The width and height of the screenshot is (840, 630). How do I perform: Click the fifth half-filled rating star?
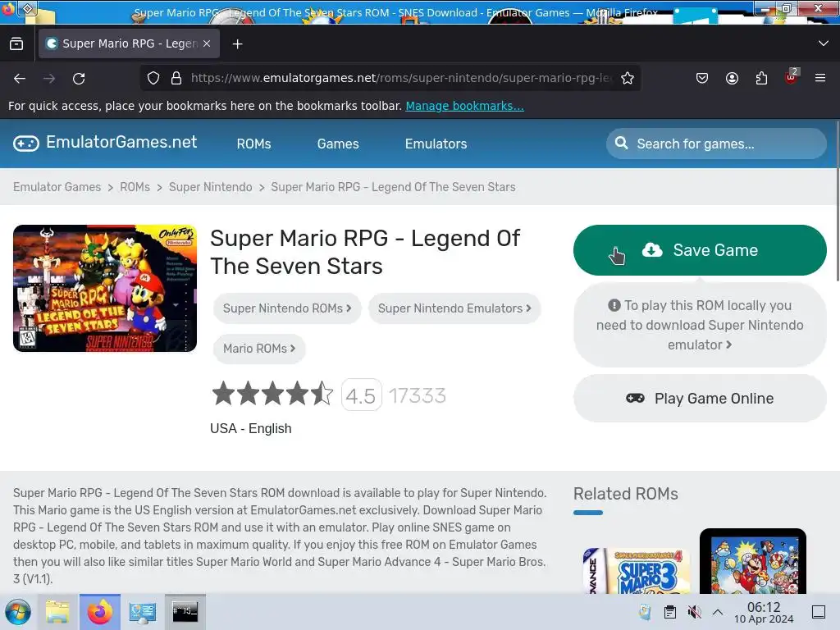(x=322, y=394)
